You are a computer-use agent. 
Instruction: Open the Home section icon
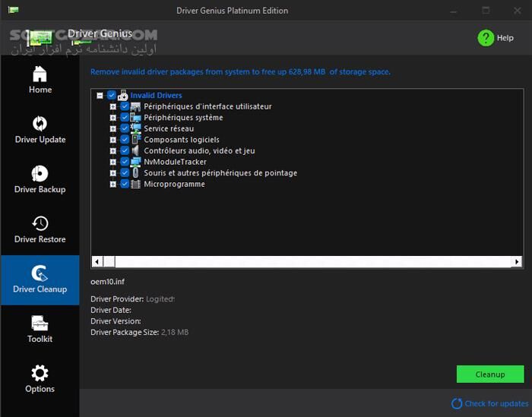(x=40, y=74)
